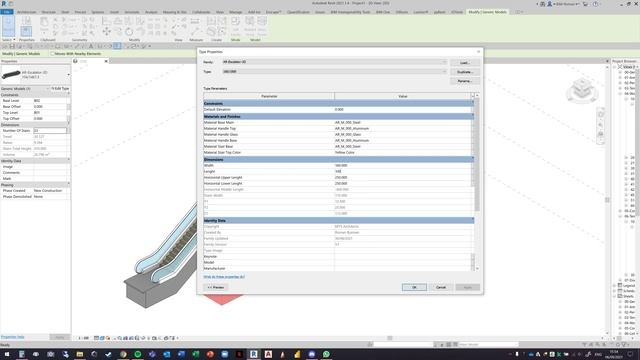Open Generic Models (1) filter dropdown
The image size is (640, 360).
pos(47,89)
